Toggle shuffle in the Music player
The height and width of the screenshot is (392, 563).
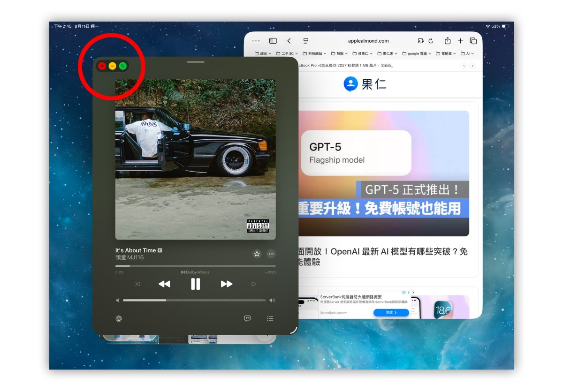click(x=137, y=284)
